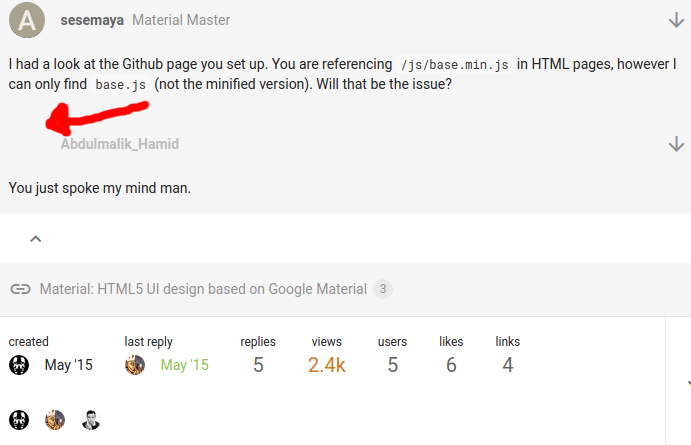Click the link count badge showing 3
The height and width of the screenshot is (445, 691).
(383, 289)
